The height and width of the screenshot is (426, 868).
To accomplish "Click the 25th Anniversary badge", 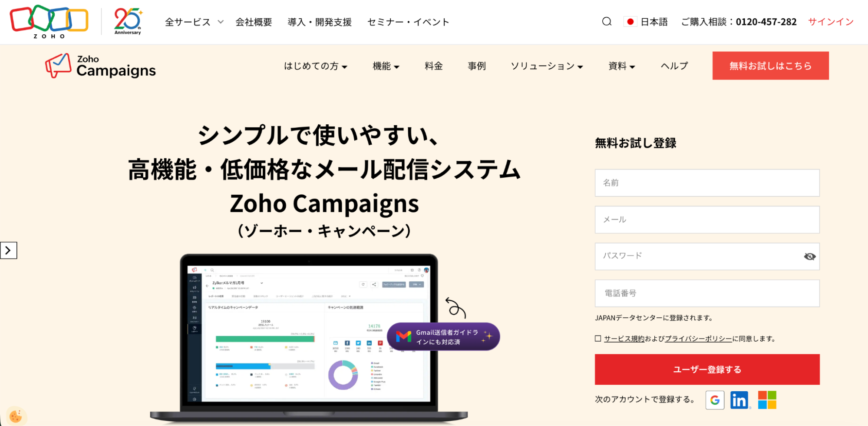I will click(128, 21).
